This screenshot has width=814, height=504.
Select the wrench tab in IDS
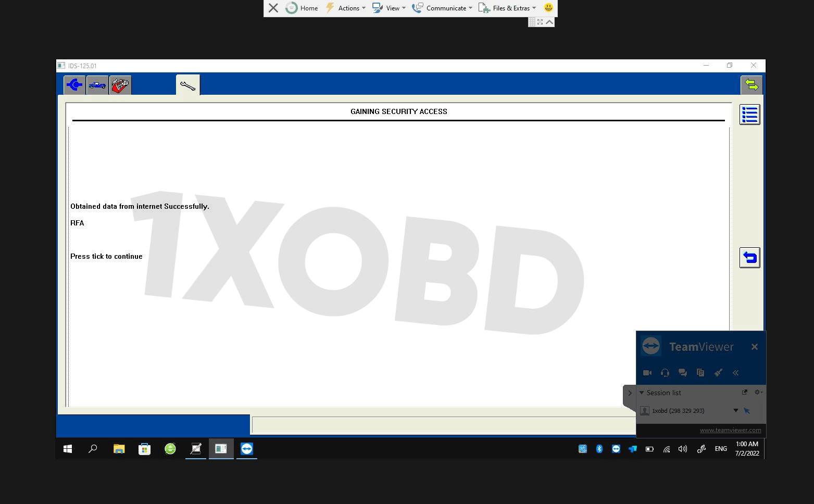pyautogui.click(x=187, y=85)
